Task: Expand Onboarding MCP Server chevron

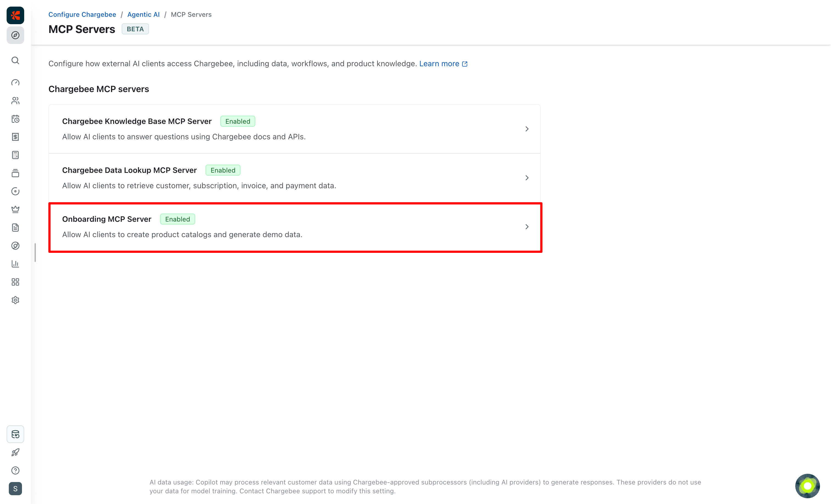Action: (527, 227)
